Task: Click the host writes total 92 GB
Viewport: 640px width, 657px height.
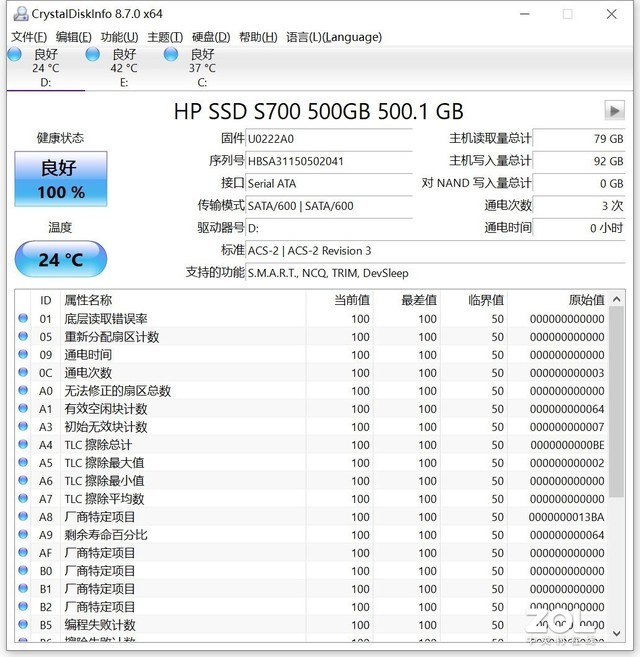Action: [x=579, y=161]
